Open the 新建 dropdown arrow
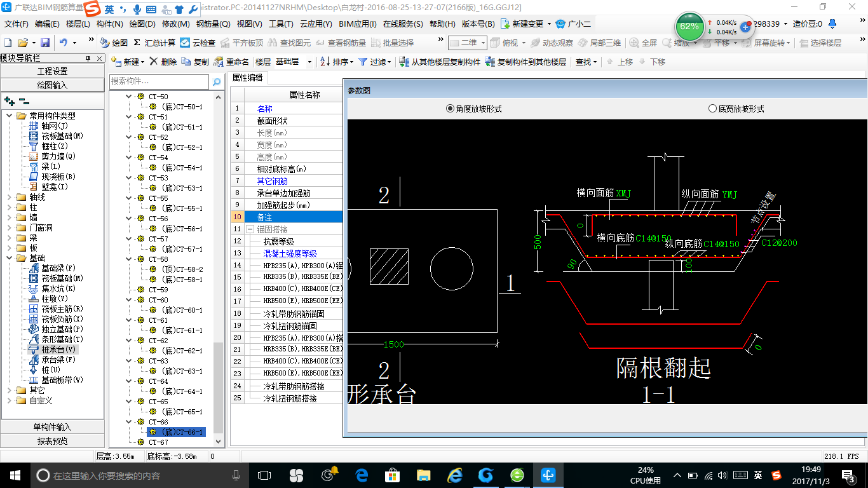The image size is (868, 488). point(143,62)
